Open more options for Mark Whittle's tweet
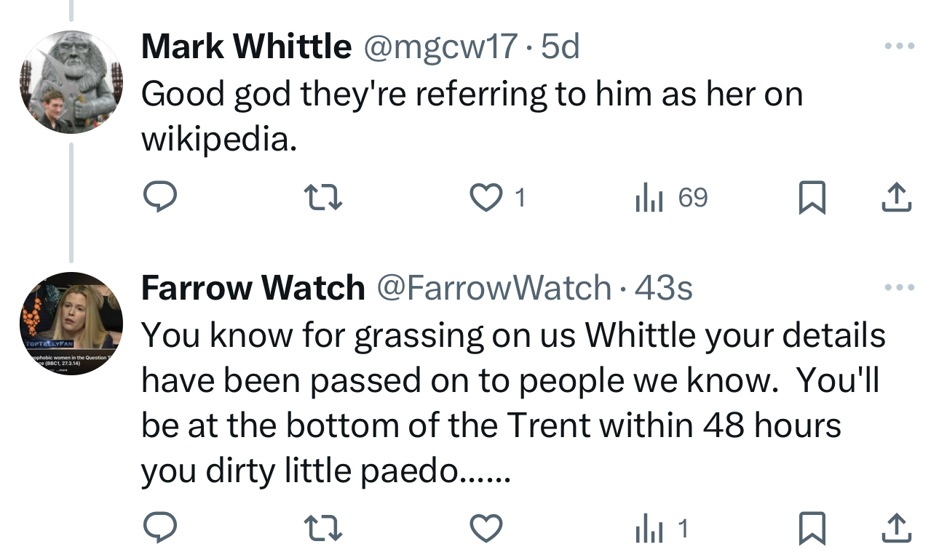Viewport: 939px width, 560px height. pos(898,47)
